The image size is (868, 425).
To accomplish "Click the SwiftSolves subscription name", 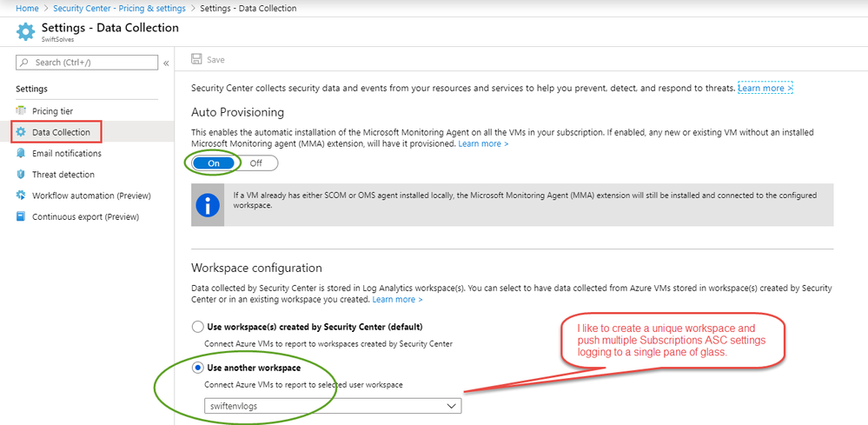I will point(57,40).
